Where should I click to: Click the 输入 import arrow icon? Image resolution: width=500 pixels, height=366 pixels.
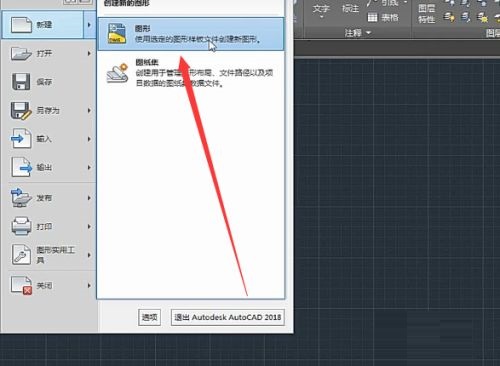(21, 139)
